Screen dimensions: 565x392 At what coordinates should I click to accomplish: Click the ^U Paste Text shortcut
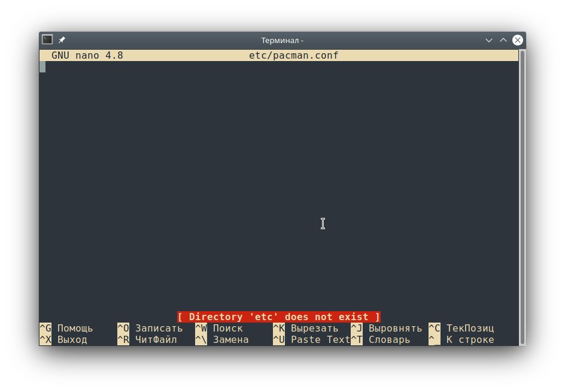point(312,340)
